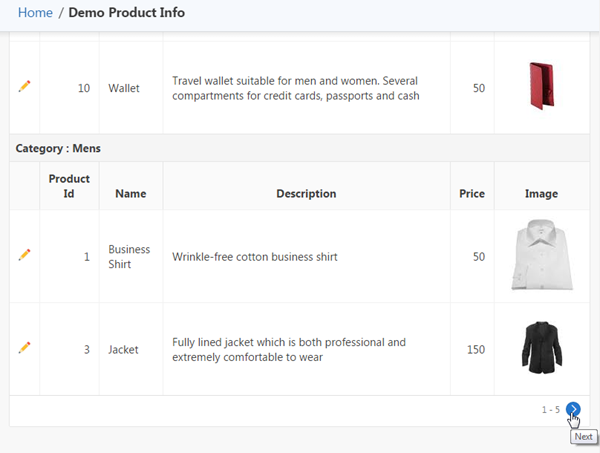Sort by the Name column header
Viewport: 600px width, 453px height.
coord(131,194)
